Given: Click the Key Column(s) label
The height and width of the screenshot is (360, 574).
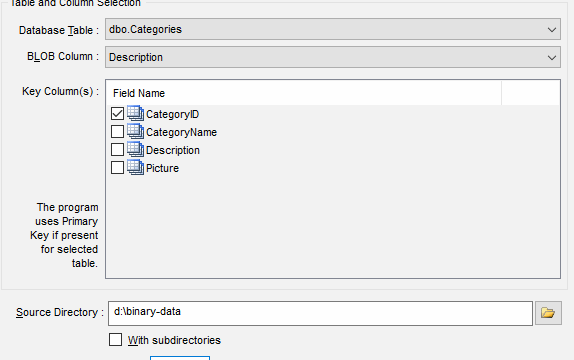Looking at the screenshot, I should [x=60, y=91].
